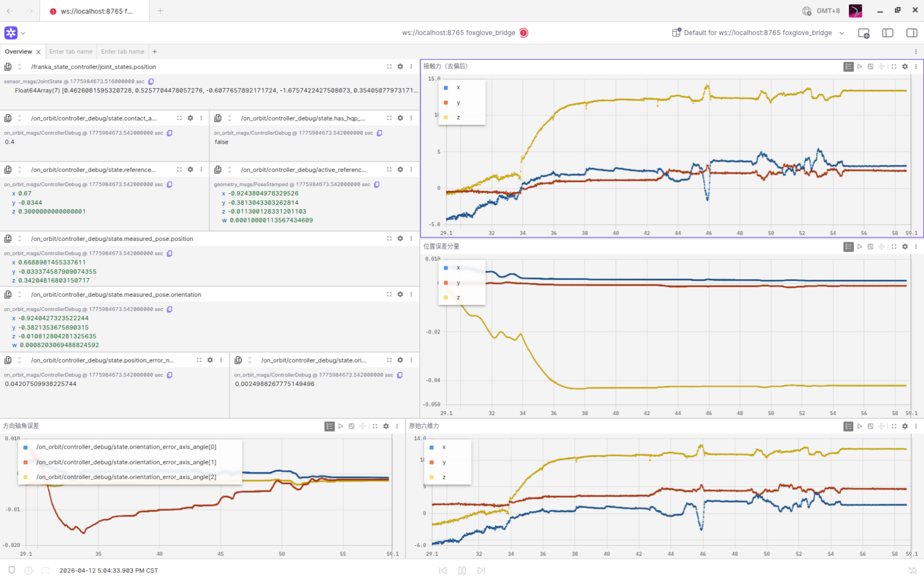The width and height of the screenshot is (924, 582).
Task: Step through joint_states.position message path arrows
Action: tap(19, 67)
